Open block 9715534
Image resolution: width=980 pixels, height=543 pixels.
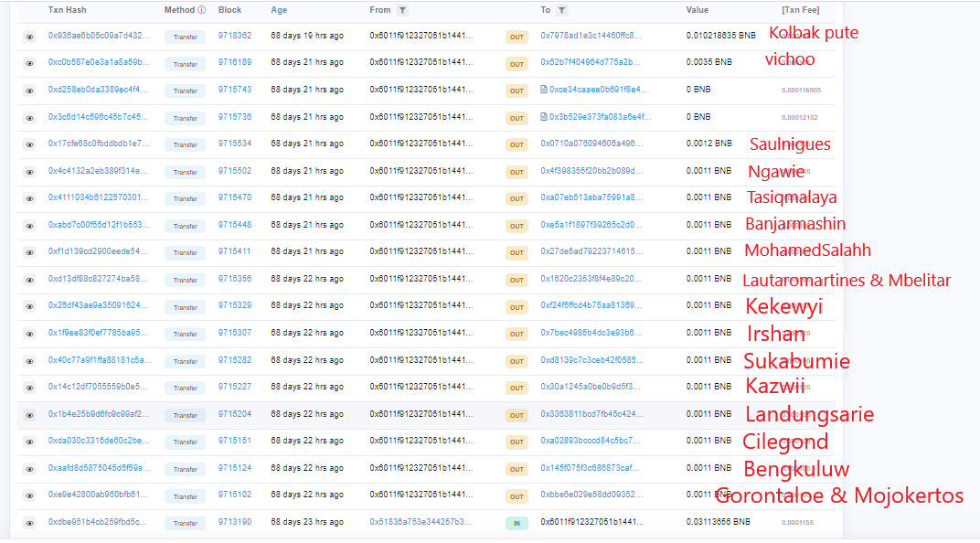(235, 144)
